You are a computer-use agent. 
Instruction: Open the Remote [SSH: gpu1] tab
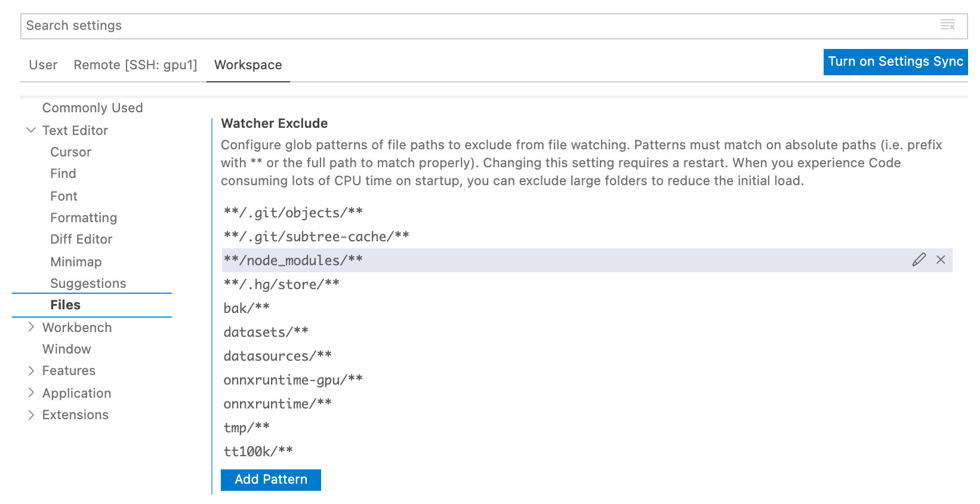pos(135,65)
